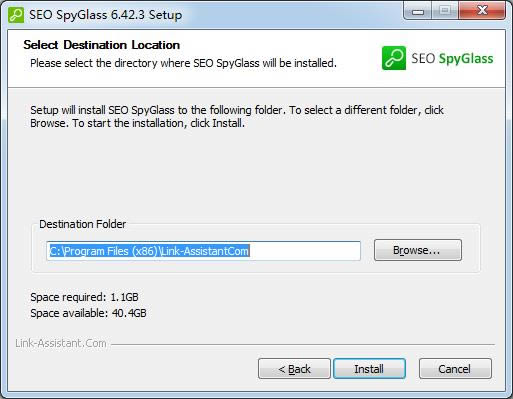This screenshot has height=399, width=513.
Task: Click the SEO SpyGlass 6.42.3 Setup title
Action: click(x=106, y=15)
